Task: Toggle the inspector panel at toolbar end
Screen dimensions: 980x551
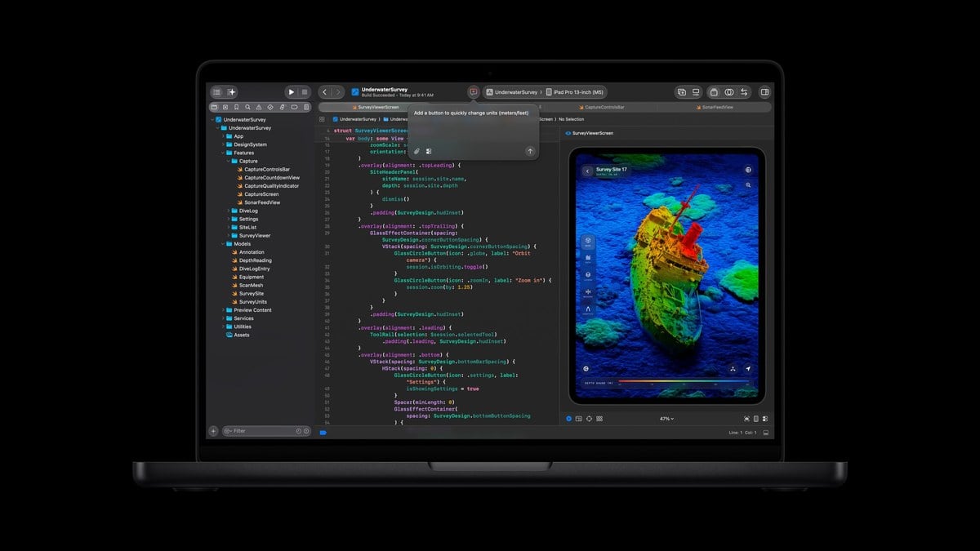Action: click(x=764, y=92)
